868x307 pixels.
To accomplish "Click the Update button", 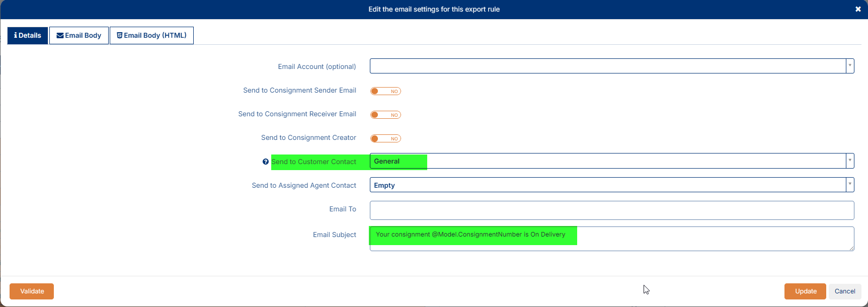I will click(805, 291).
